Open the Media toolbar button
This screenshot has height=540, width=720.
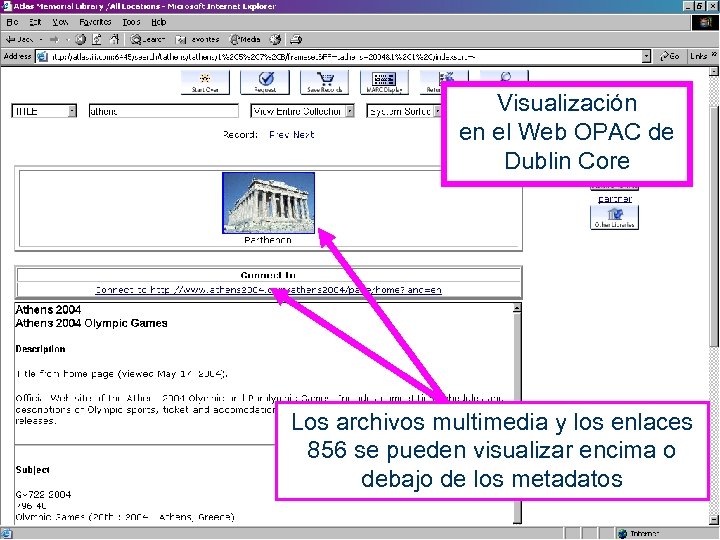(x=245, y=39)
